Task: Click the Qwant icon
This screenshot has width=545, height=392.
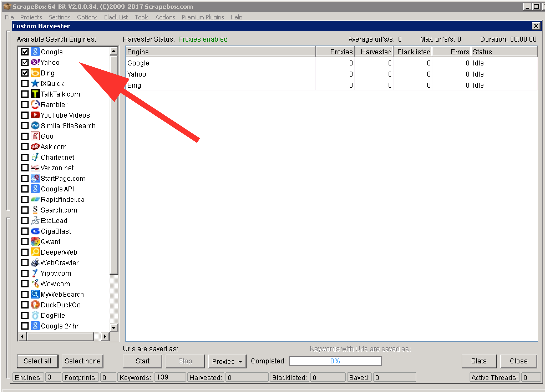Action: coord(35,242)
